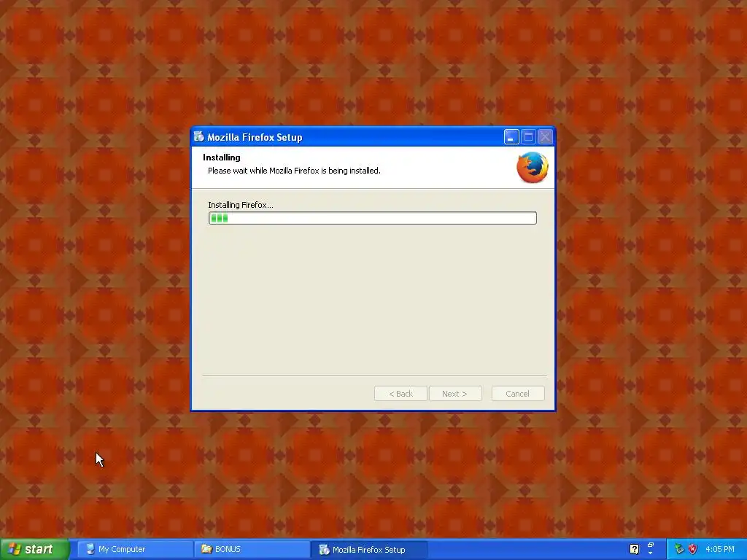Click the greyed-out Back button
Viewport: 747px width, 560px height.
click(x=400, y=394)
